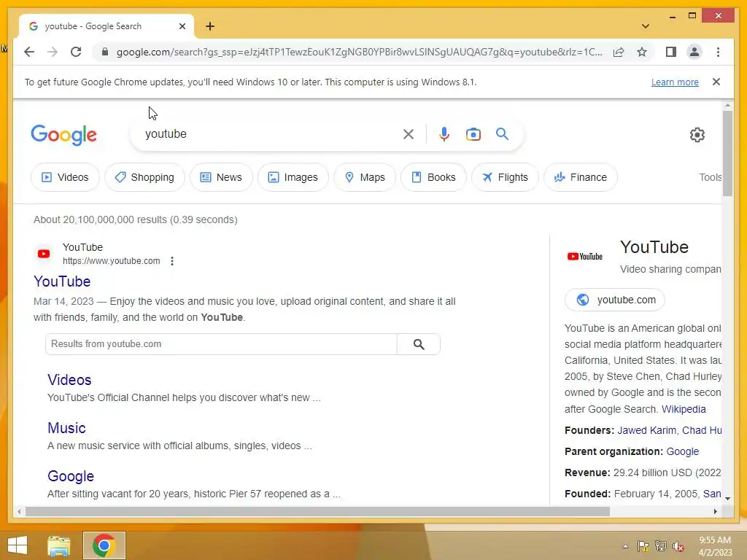
Task: Close the youtube Google Search tab
Action: pyautogui.click(x=182, y=26)
